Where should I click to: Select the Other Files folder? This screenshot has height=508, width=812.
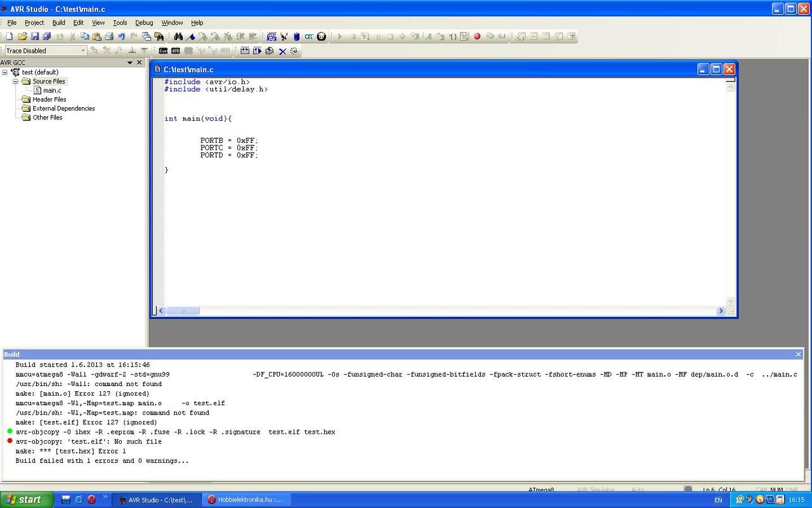48,117
